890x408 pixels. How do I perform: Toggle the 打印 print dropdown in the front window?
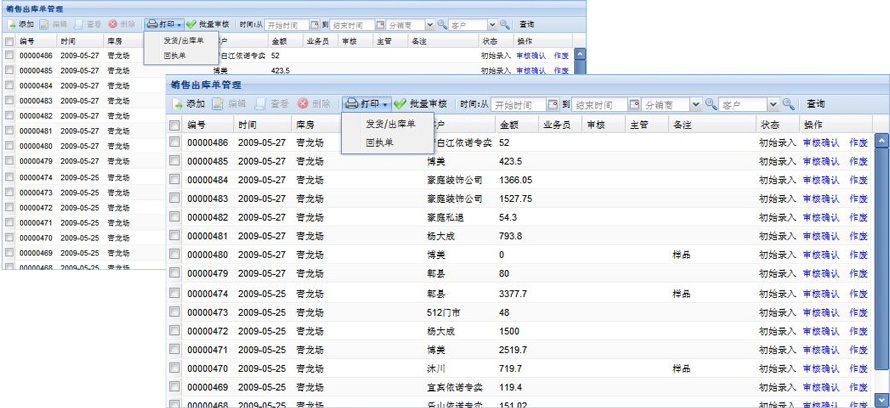point(366,104)
